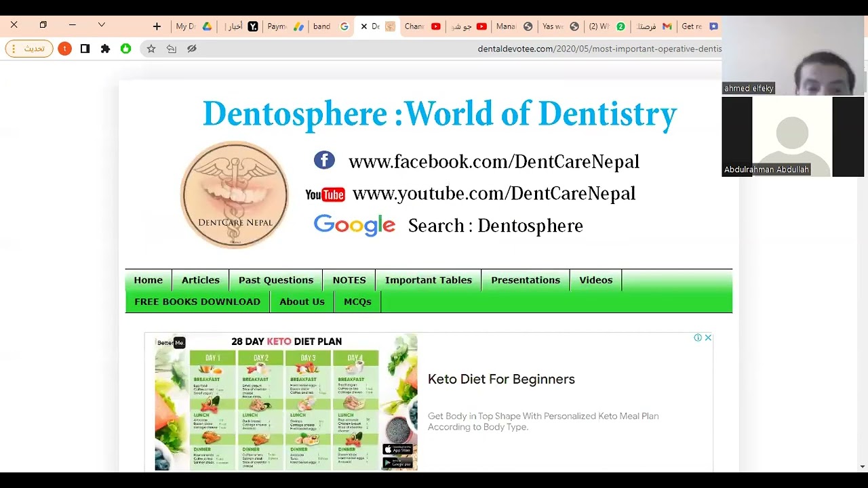Open the Past Questions menu item

[x=276, y=280]
